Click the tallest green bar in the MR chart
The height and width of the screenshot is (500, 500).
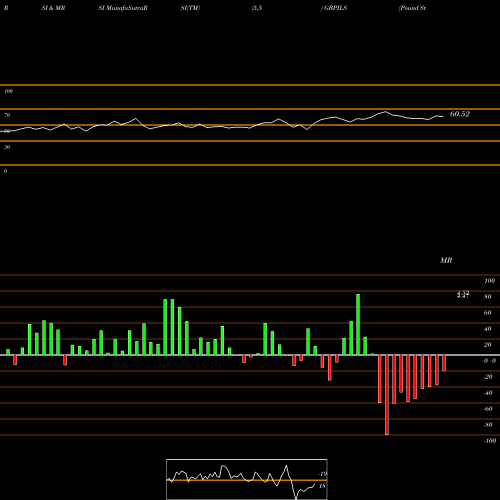click(358, 325)
